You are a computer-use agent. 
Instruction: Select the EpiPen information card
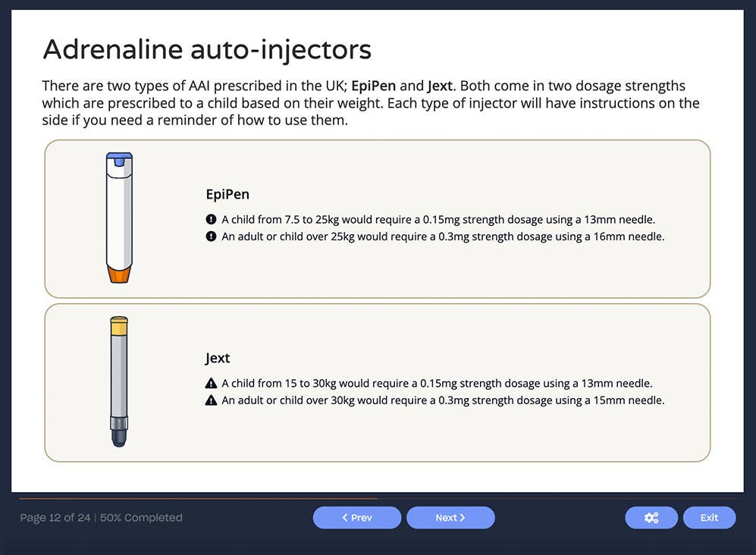tap(378, 218)
